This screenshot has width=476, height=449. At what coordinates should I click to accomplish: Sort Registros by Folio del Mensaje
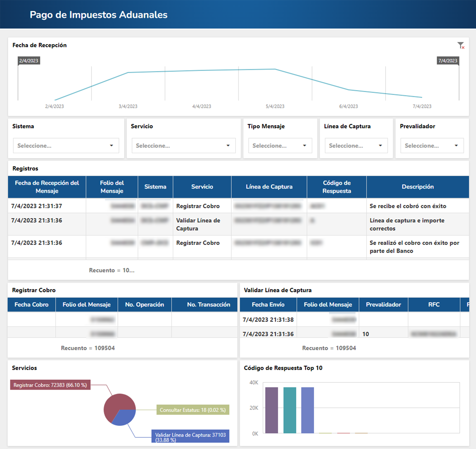112,187
